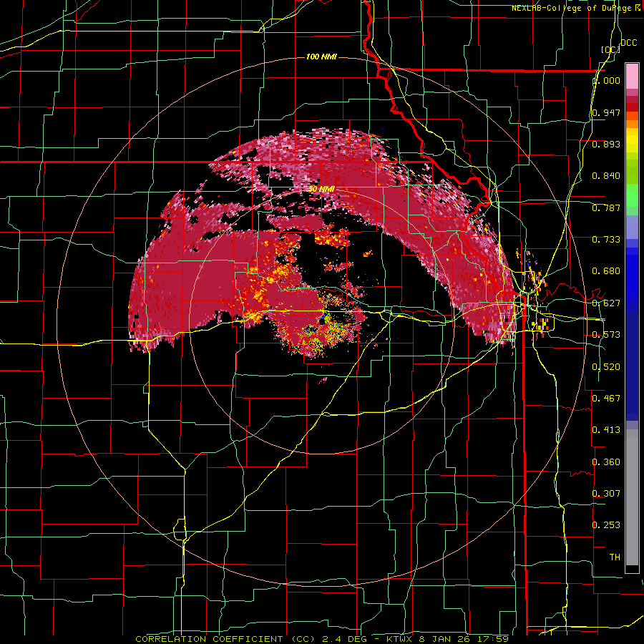644x644 pixels.
Task: Select the 0.840 legend value
Action: [606, 176]
